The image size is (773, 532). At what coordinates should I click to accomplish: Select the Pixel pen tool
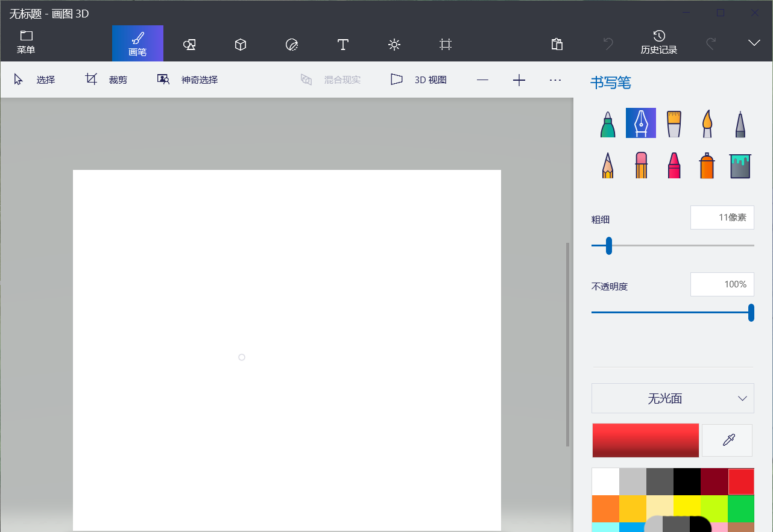pos(740,124)
